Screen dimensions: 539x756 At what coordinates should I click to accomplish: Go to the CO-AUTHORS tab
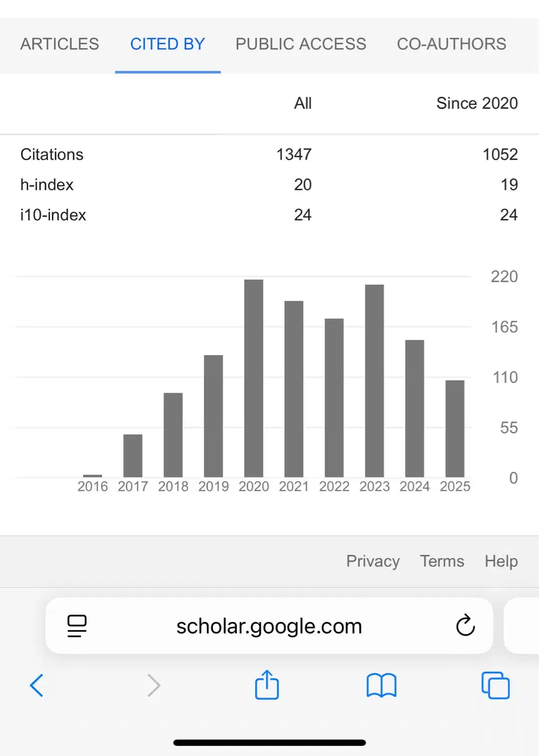[x=451, y=44]
